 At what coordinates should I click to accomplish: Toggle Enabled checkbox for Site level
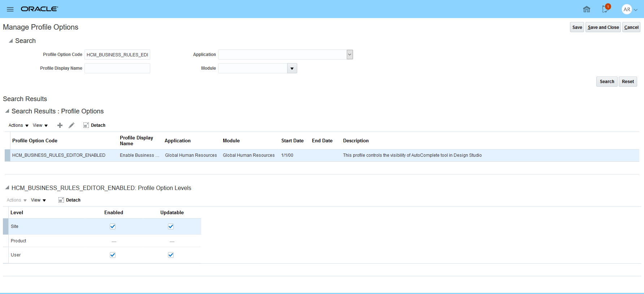113,226
